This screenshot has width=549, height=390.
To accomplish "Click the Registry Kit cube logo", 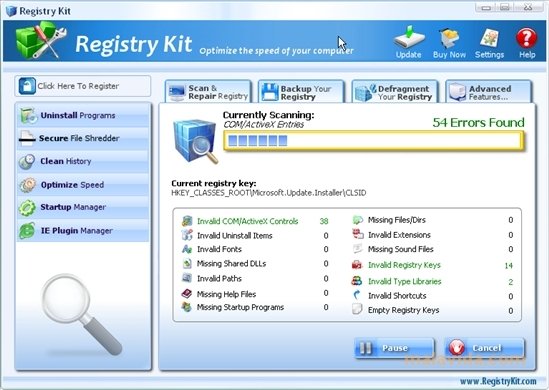I will (x=41, y=40).
